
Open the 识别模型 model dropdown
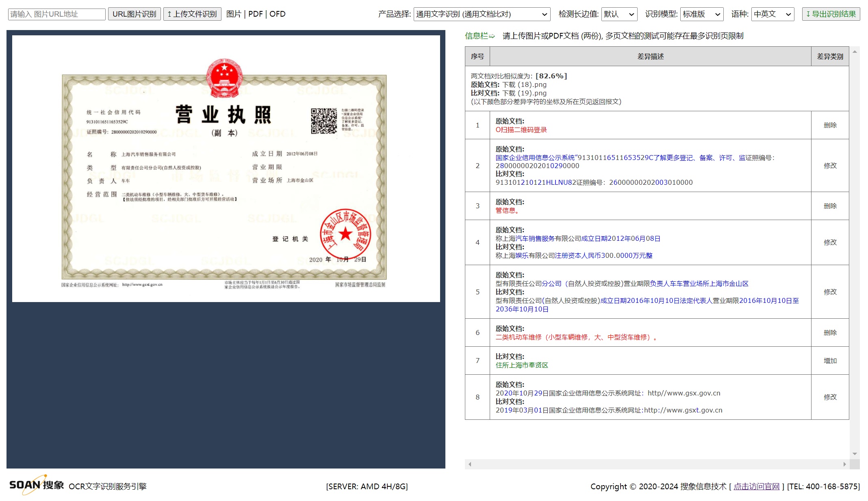pyautogui.click(x=702, y=14)
